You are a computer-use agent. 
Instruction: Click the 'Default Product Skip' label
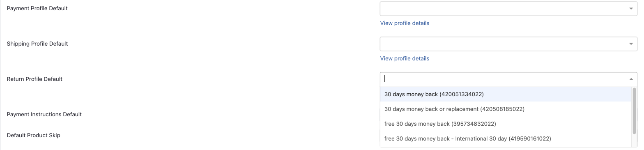click(34, 135)
